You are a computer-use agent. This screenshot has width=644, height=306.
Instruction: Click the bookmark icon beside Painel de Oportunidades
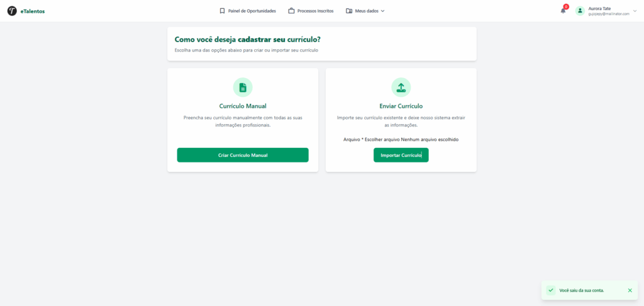(222, 11)
